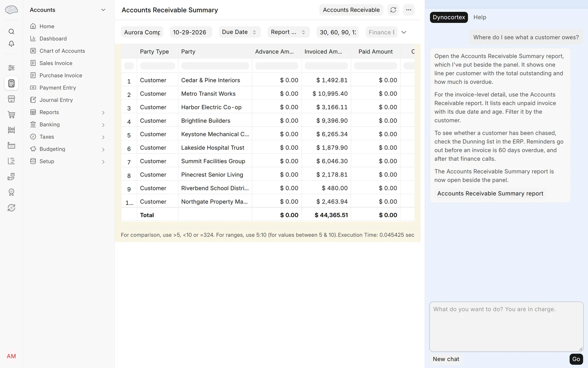Focus the chat prompt text area
The image size is (588, 368).
[x=506, y=327]
